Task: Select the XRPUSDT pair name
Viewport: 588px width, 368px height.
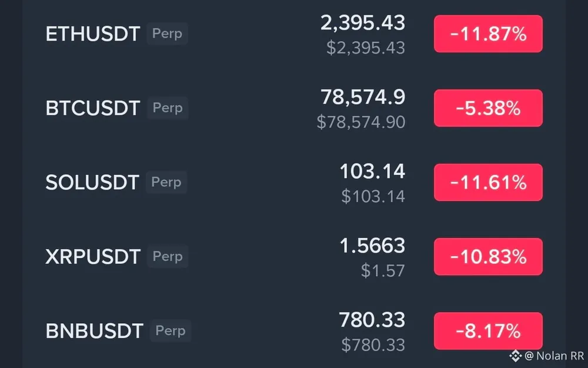Action: 92,257
